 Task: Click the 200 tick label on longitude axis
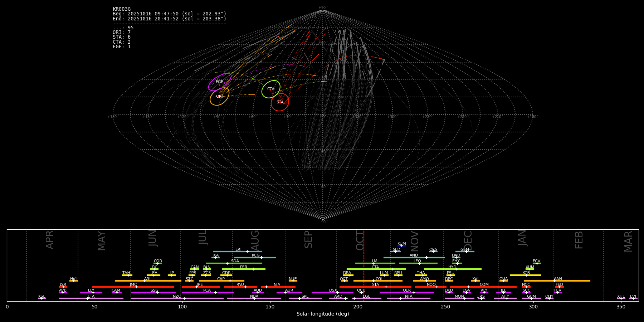tap(358, 307)
